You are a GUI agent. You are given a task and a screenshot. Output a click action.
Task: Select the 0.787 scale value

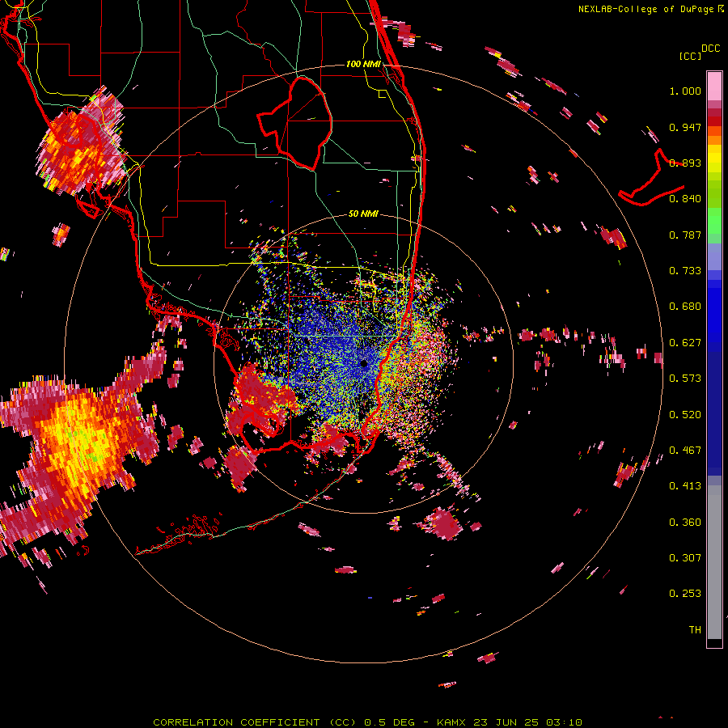[685, 235]
